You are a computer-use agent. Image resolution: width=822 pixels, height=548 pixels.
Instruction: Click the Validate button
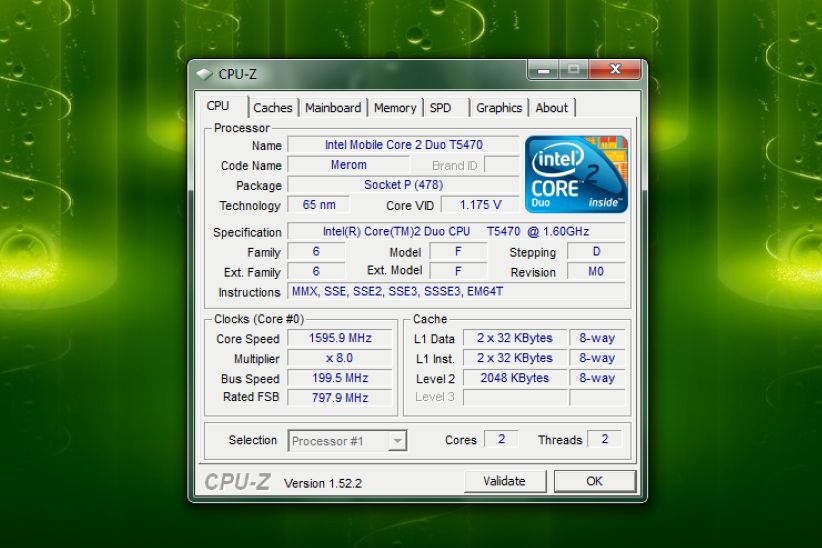point(505,481)
